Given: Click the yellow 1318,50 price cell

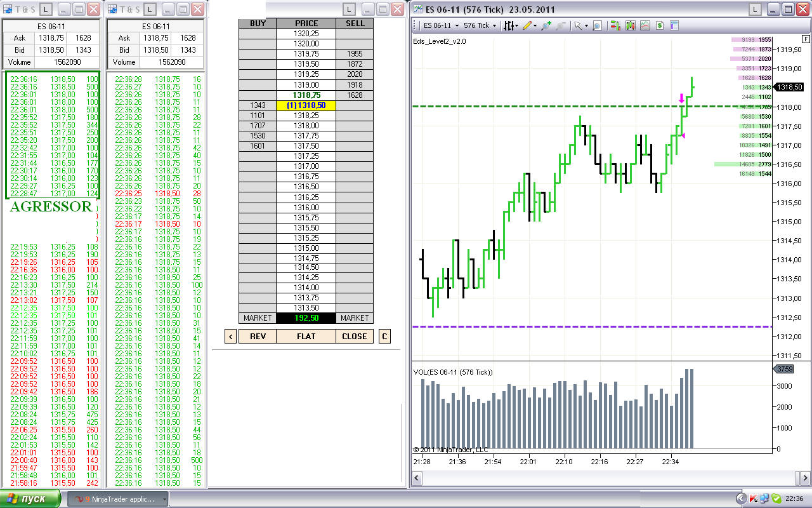Looking at the screenshot, I should coord(306,105).
